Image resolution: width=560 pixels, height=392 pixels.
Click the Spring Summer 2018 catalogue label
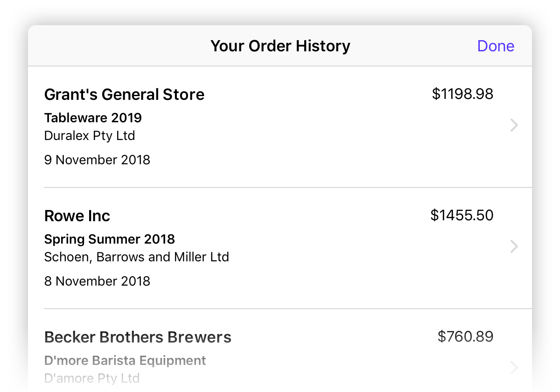pyautogui.click(x=110, y=239)
